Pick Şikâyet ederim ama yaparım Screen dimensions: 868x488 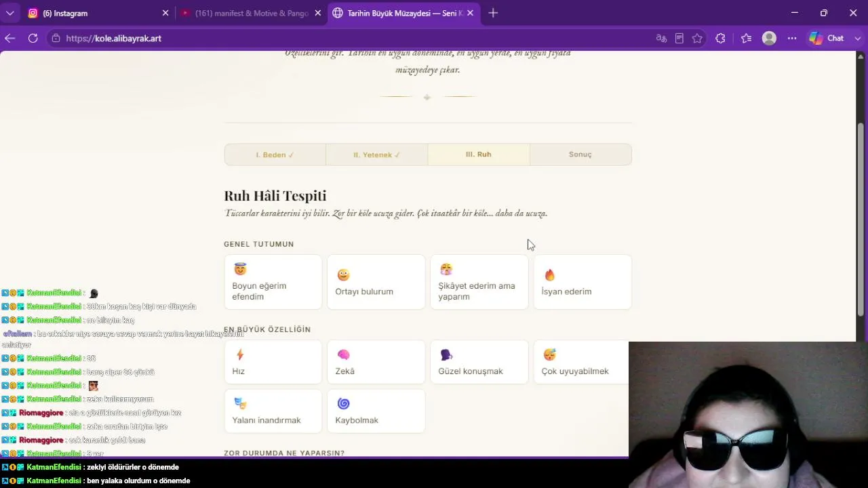point(479,282)
